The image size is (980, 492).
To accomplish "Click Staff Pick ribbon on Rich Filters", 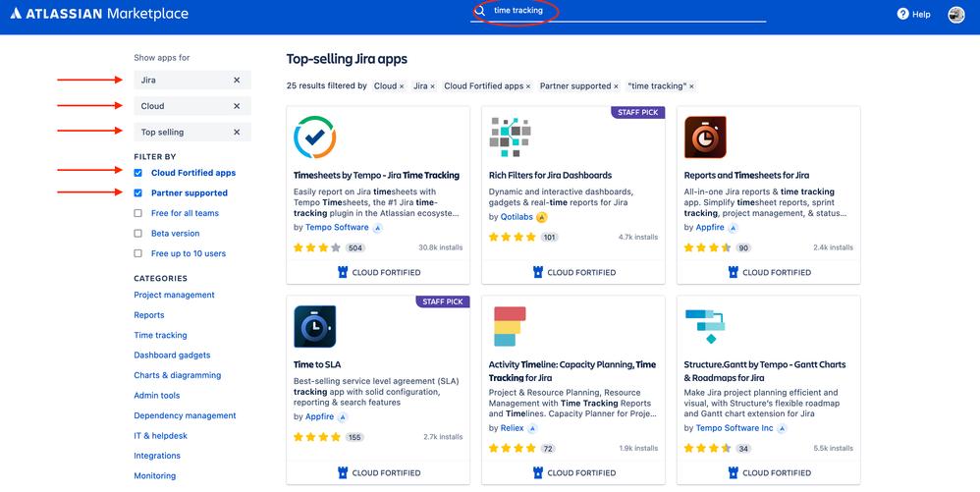I will pyautogui.click(x=637, y=113).
